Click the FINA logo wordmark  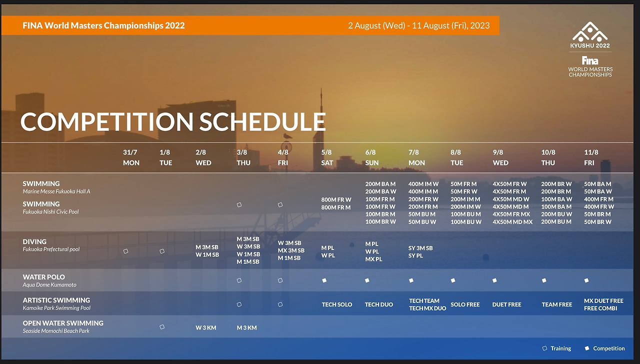coord(590,60)
